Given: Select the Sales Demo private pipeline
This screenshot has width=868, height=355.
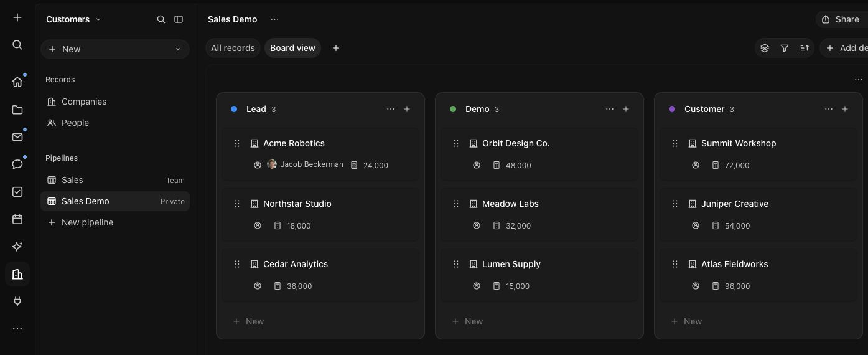Looking at the screenshot, I should [x=115, y=201].
